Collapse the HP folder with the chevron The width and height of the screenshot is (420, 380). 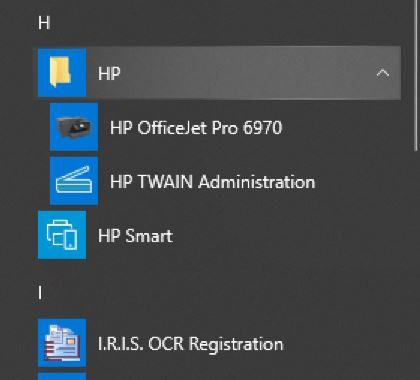383,73
